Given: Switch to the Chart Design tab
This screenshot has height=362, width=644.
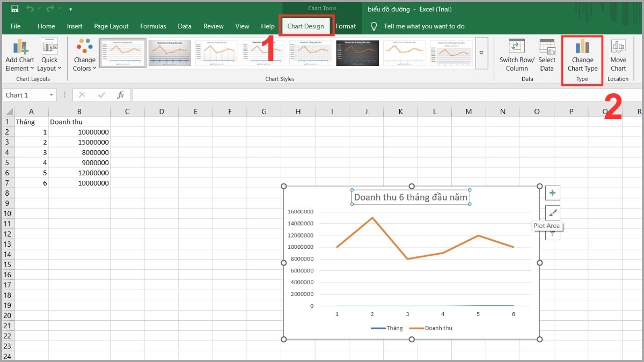Looking at the screenshot, I should click(305, 26).
